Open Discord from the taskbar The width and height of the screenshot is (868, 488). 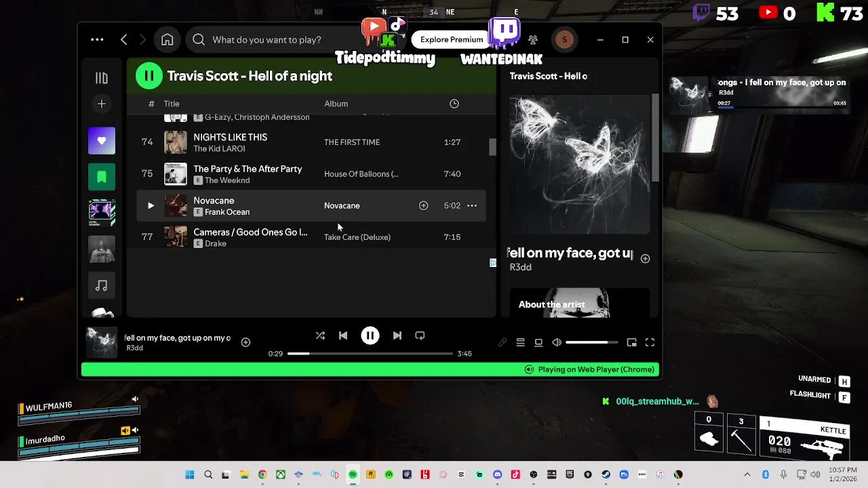[497, 474]
